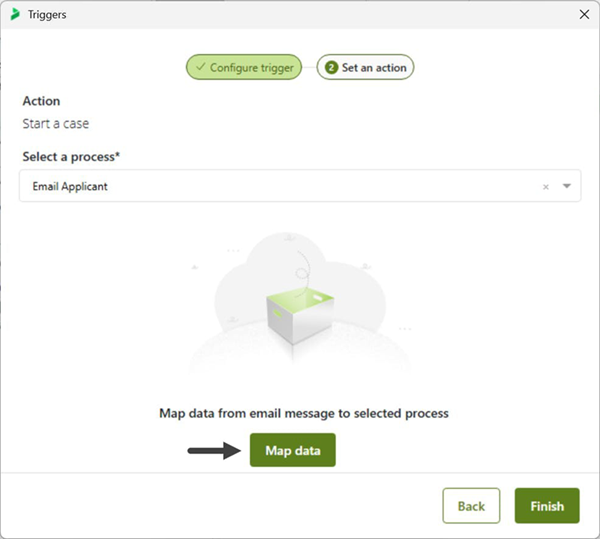Click the checkmark in Configure trigger step
The height and width of the screenshot is (539, 600).
201,67
